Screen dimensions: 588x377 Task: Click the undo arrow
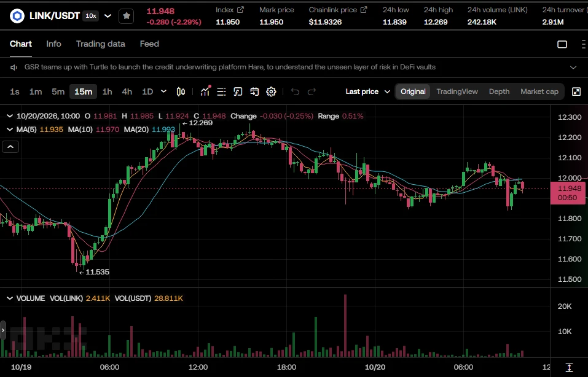[x=295, y=91]
